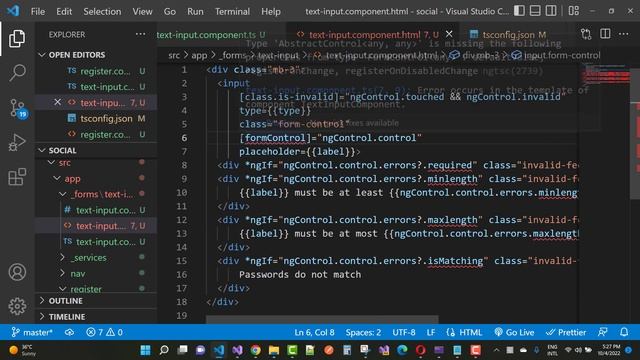Open the Extensions view
This screenshot has width=640, height=360.
tap(17, 177)
